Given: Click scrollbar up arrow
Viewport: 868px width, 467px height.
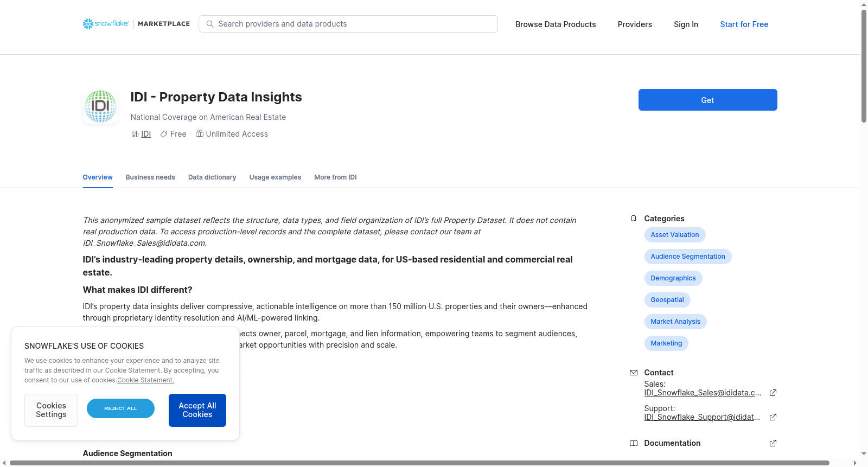Looking at the screenshot, I should (864, 4).
